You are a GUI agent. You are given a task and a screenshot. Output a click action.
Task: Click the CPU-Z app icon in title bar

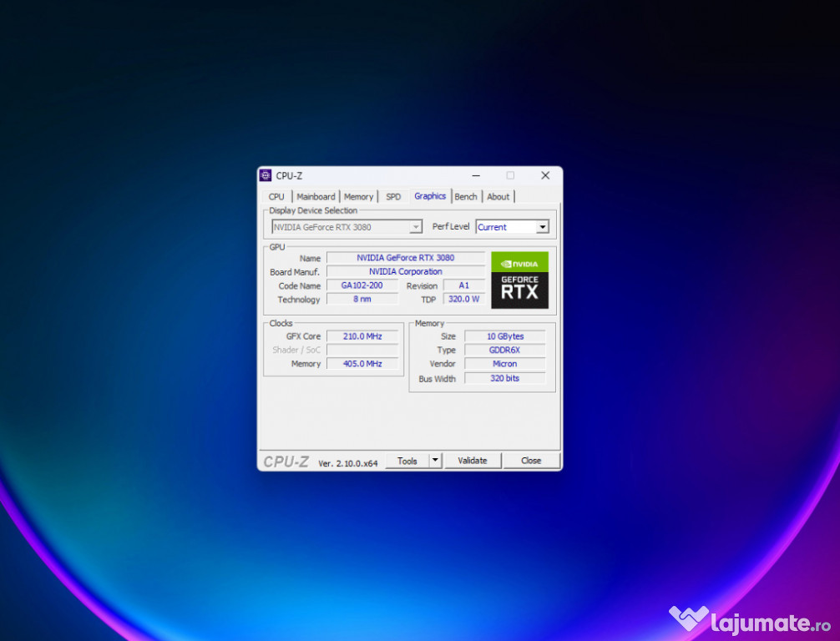point(266,175)
